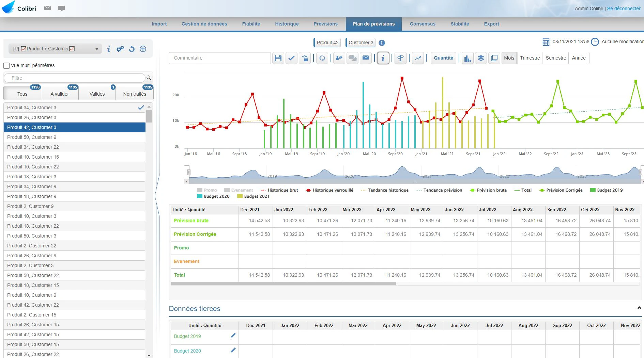The height and width of the screenshot is (358, 644).
Task: Click the gears settings icon in the sidebar
Action: (120, 49)
